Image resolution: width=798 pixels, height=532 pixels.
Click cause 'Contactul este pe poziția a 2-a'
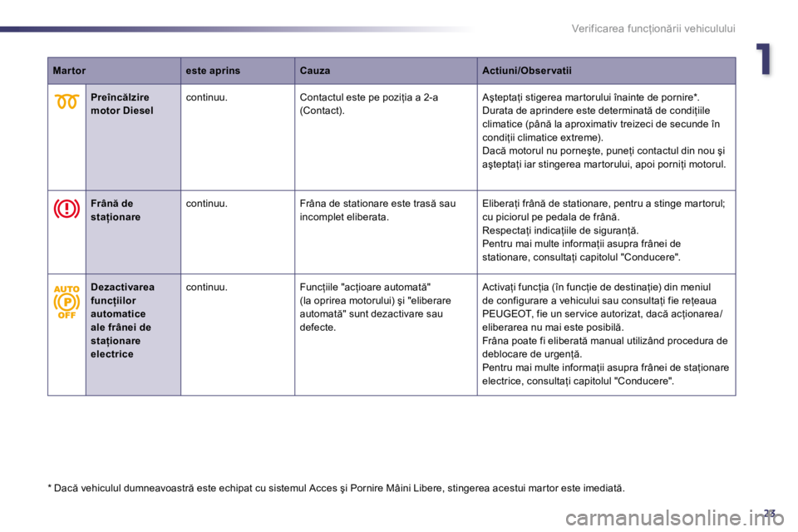click(x=369, y=97)
